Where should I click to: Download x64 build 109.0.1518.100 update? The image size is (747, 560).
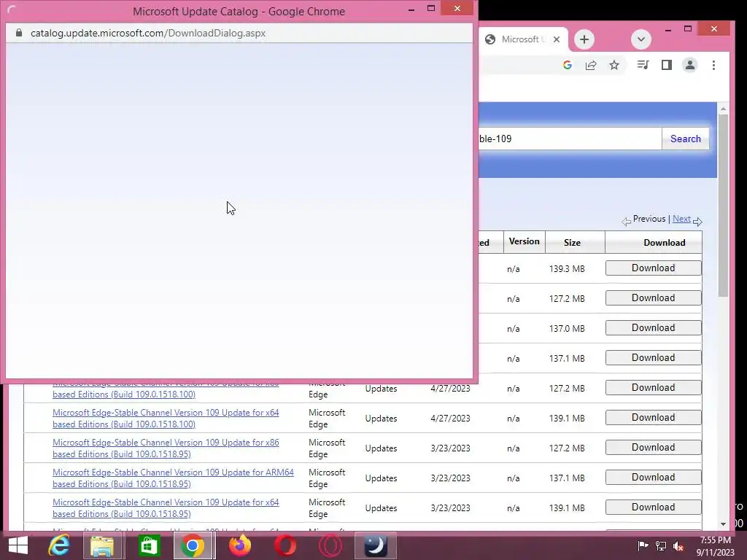pos(653,418)
